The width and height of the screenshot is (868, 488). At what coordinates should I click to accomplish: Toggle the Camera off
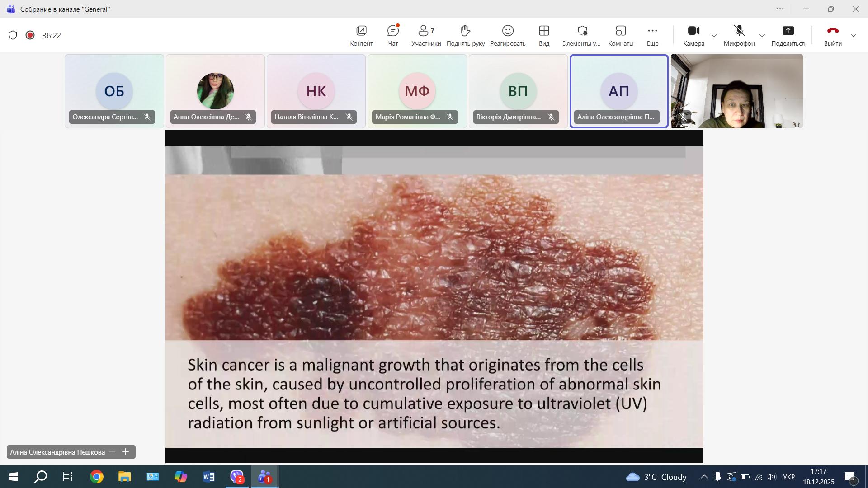[693, 35]
